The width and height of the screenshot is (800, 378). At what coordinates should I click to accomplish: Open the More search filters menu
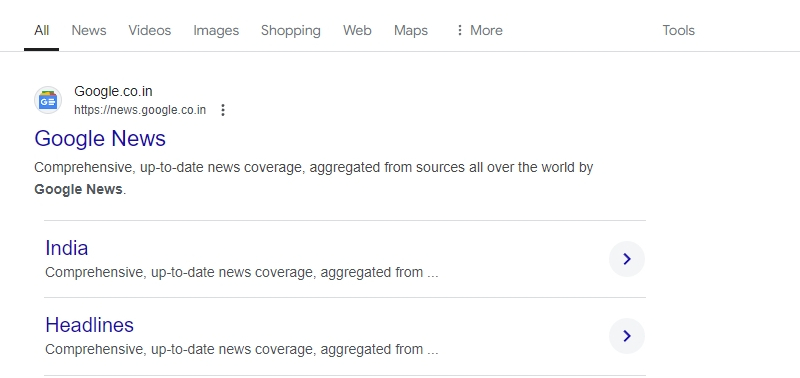(x=479, y=31)
